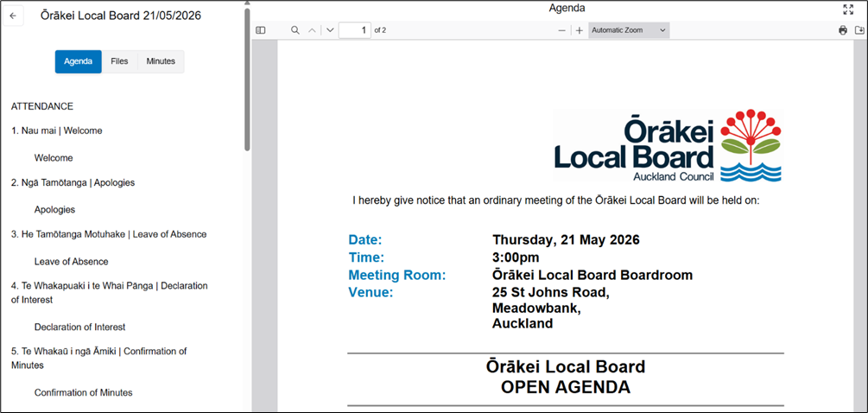Screen dimensions: 868x413
Task: Click the 'Agenda' viewer heading
Action: 567,9
